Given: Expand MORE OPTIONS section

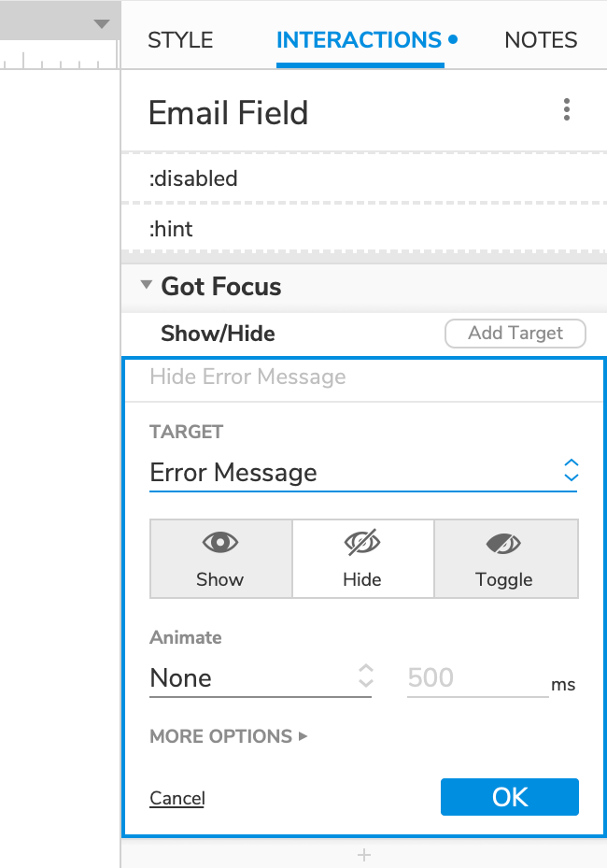Looking at the screenshot, I should 229,736.
